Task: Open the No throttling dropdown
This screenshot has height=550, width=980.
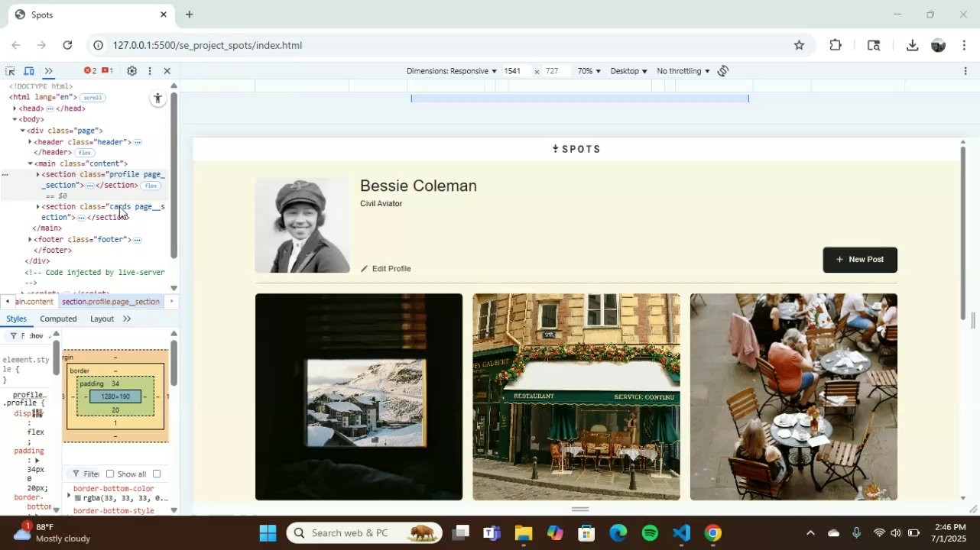Action: point(683,71)
